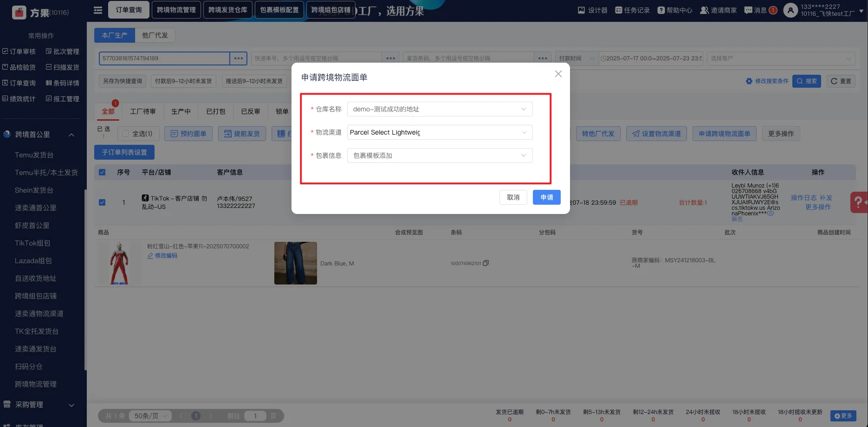Click the 子订单列表设置 button
The width and height of the screenshot is (868, 427).
tap(124, 152)
